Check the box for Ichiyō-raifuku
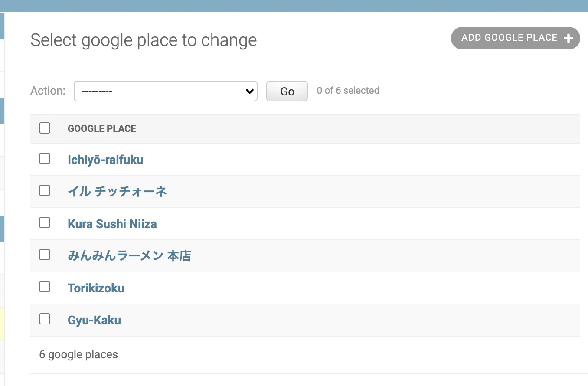This screenshot has width=588, height=386. 45,158
